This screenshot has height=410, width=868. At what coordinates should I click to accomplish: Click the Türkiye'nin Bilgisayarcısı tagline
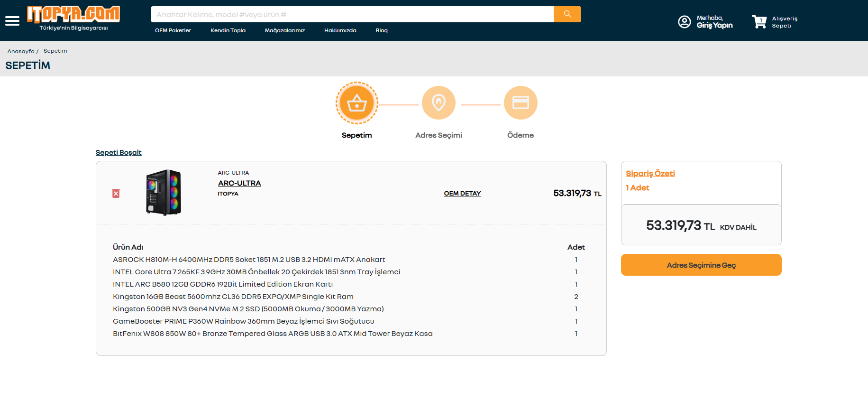73,28
